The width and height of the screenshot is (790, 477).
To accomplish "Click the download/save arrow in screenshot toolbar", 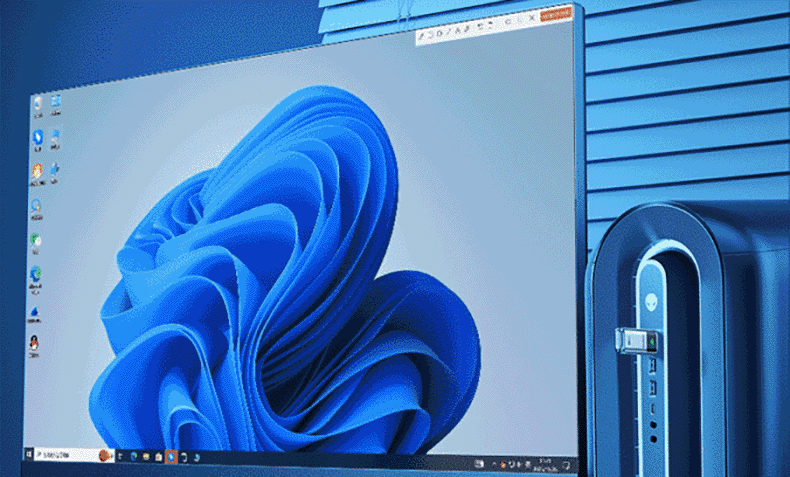I will (519, 20).
